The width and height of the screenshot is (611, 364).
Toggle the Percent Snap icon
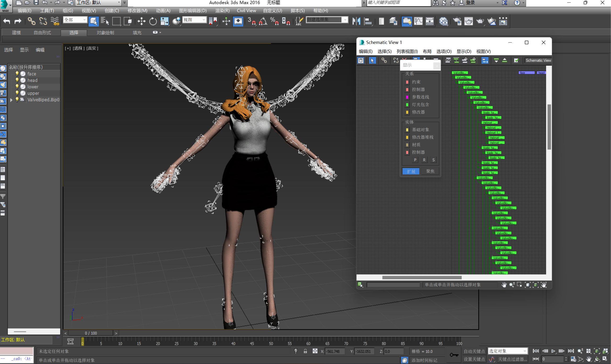point(274,21)
